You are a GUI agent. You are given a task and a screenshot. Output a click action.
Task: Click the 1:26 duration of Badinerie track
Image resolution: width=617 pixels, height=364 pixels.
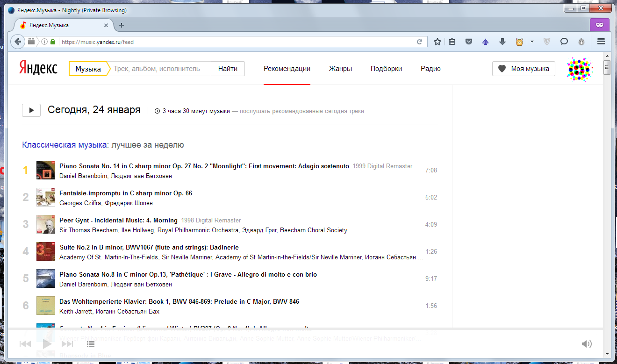click(431, 251)
